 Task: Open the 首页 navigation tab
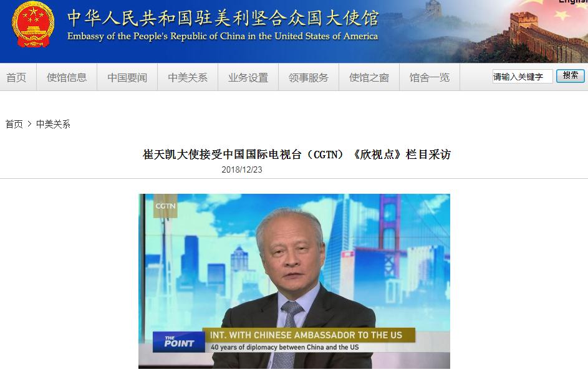pos(16,77)
